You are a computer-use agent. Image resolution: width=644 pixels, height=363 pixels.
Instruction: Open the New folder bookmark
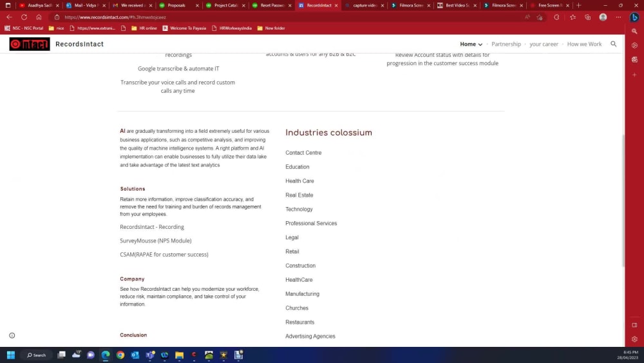tap(271, 28)
